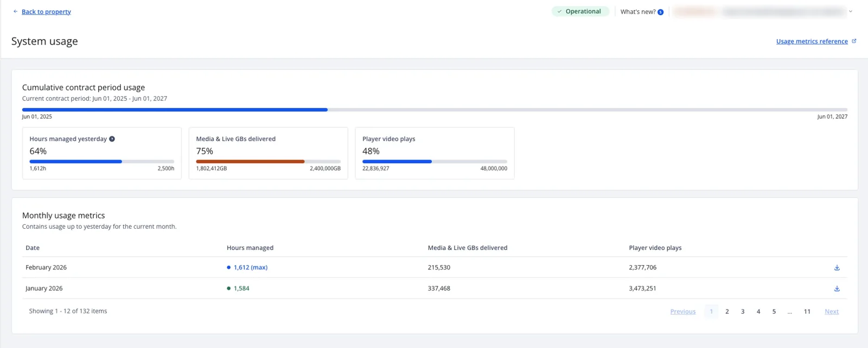Screen dimensions: 868x348
Task: Go back via Back to property link
Action: coord(46,11)
